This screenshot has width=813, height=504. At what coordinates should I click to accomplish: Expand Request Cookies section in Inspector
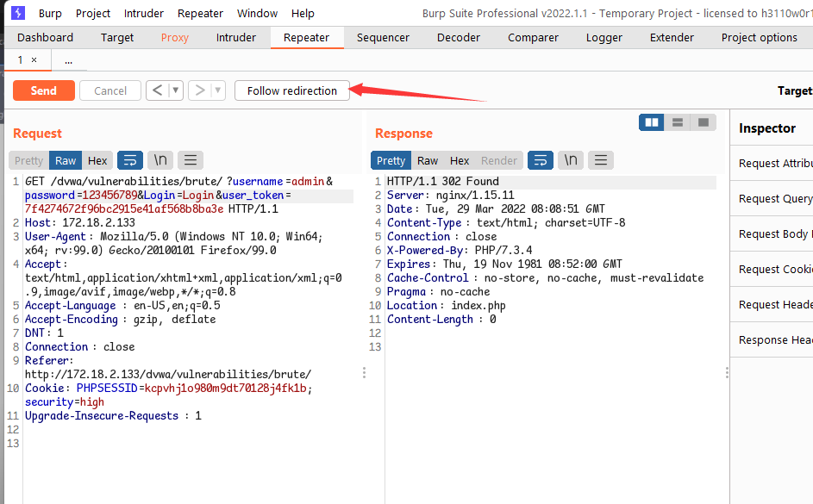(x=772, y=269)
